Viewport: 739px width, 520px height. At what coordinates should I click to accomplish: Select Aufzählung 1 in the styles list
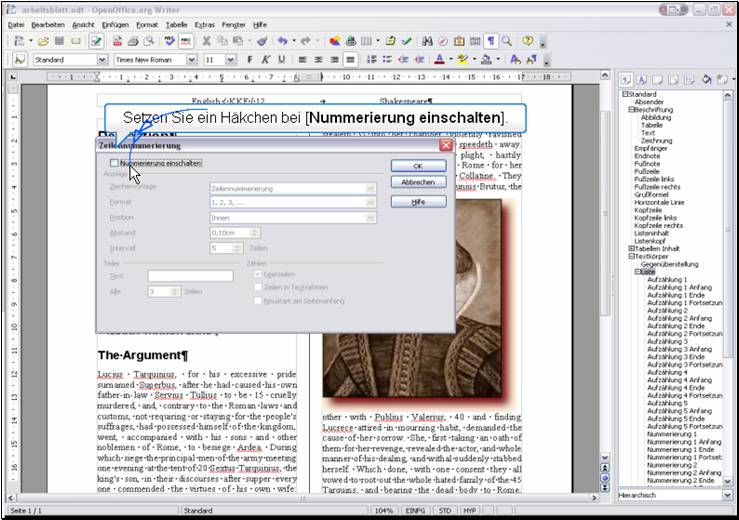pos(667,279)
